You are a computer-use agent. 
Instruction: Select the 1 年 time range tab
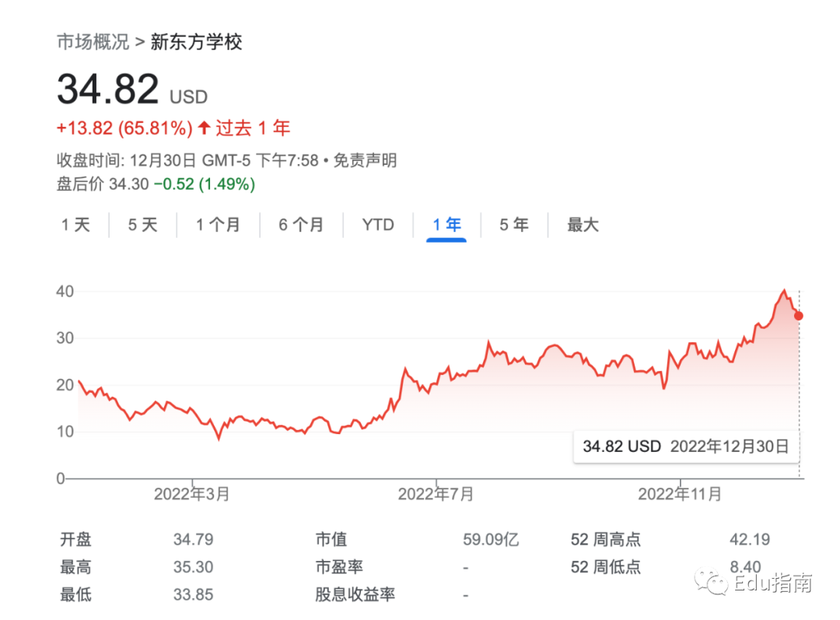(446, 225)
